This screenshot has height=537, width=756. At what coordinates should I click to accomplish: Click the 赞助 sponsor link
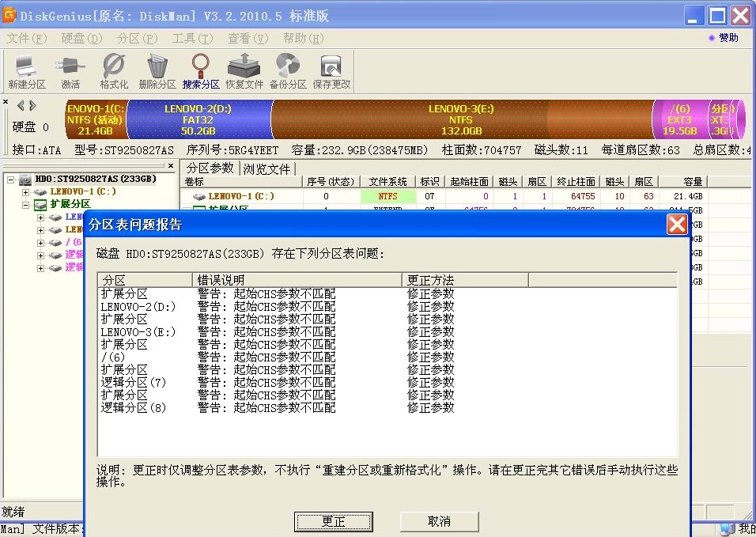(x=728, y=38)
